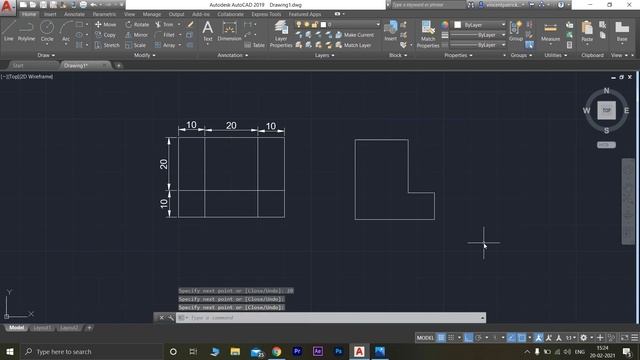Activate the Scale tool
This screenshot has width=640, height=360.
pos(136,45)
